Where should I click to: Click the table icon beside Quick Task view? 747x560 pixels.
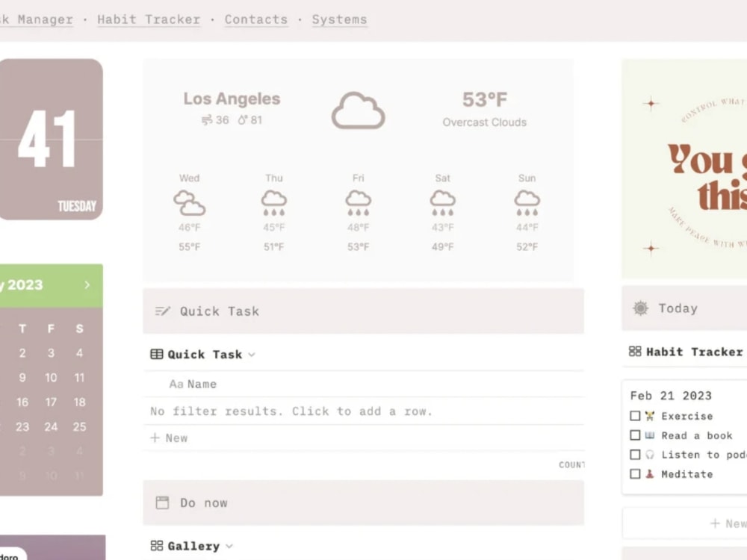click(x=156, y=354)
